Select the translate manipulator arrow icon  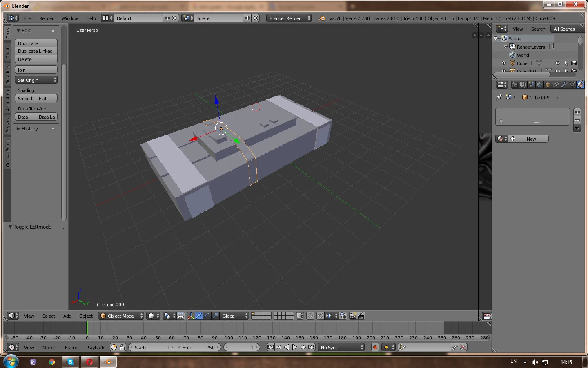pyautogui.click(x=199, y=316)
